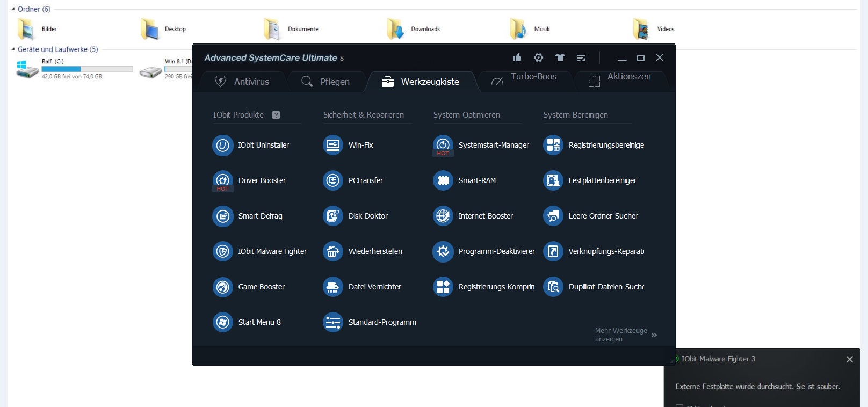Open the options menu icon in title bar
Viewport: 868px width, 407px height.
581,58
